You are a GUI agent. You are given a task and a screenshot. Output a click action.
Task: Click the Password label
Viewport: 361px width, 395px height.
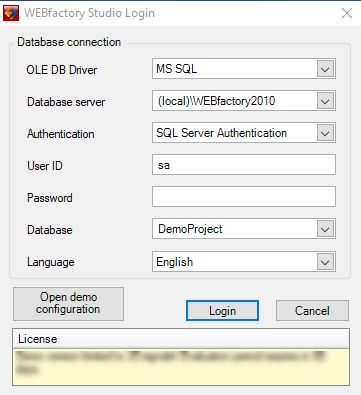point(50,198)
